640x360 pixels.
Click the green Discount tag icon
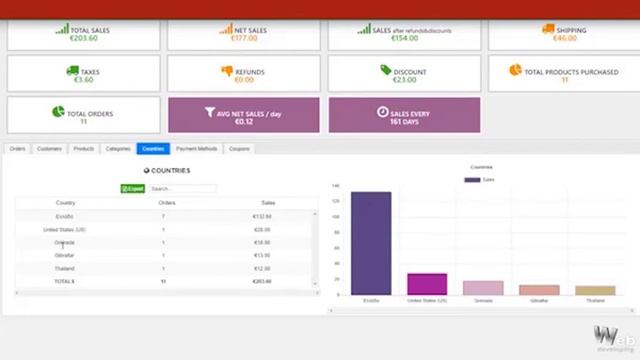tap(386, 70)
